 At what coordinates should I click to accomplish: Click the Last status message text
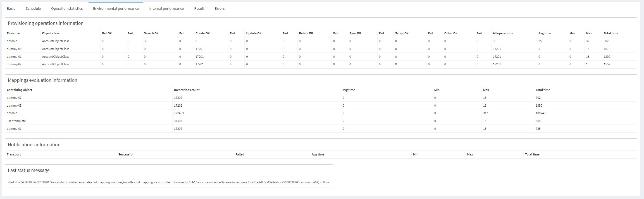(169, 182)
